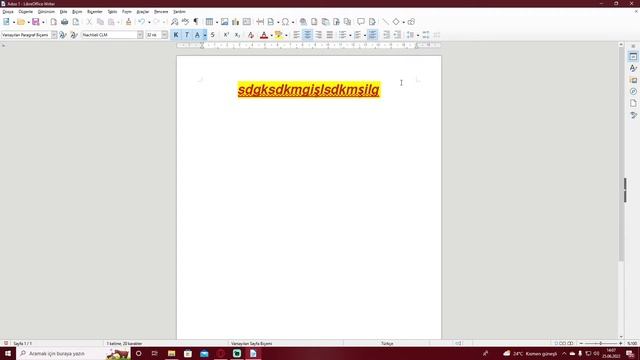This screenshot has width=640, height=360.
Task: Open print preview
Action: pos(76,22)
